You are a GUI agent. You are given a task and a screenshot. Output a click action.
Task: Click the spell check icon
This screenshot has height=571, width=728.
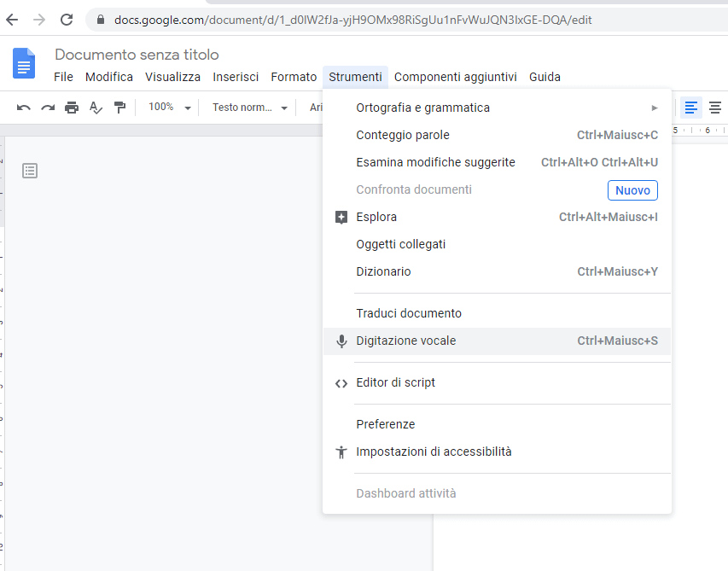click(x=96, y=108)
